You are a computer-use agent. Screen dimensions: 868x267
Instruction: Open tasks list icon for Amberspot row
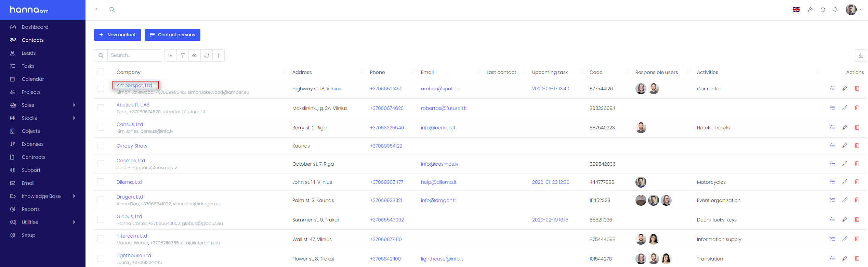point(832,88)
